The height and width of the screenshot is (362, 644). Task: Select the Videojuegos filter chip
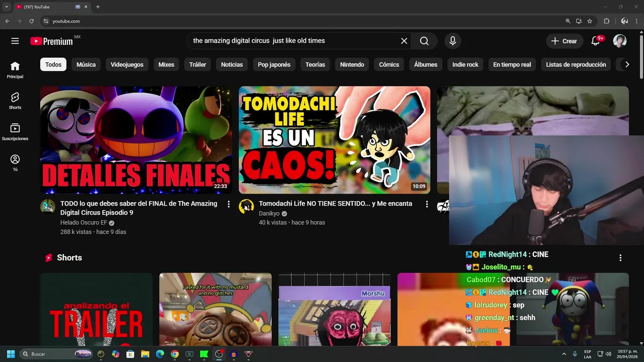pos(127,64)
